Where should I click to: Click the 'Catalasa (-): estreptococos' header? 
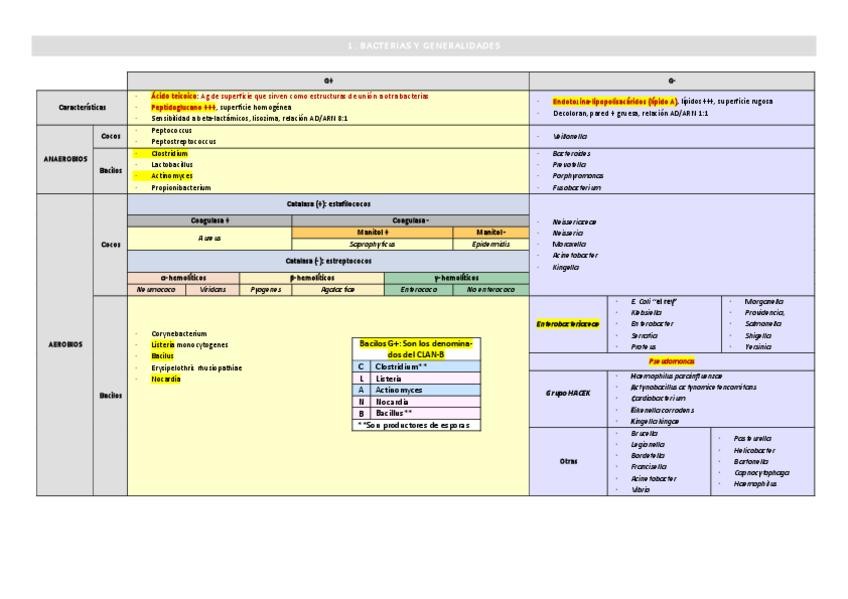coord(327,260)
